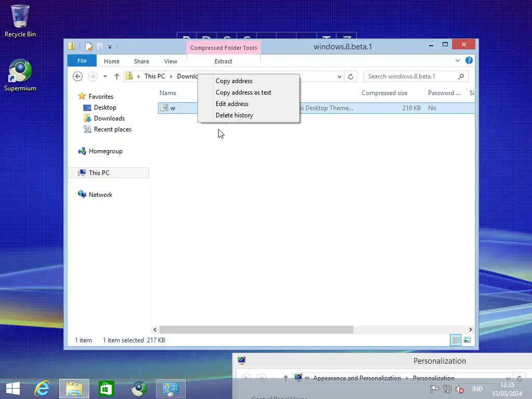Select Homegroup in navigation pane
Image resolution: width=532 pixels, height=399 pixels.
click(105, 151)
